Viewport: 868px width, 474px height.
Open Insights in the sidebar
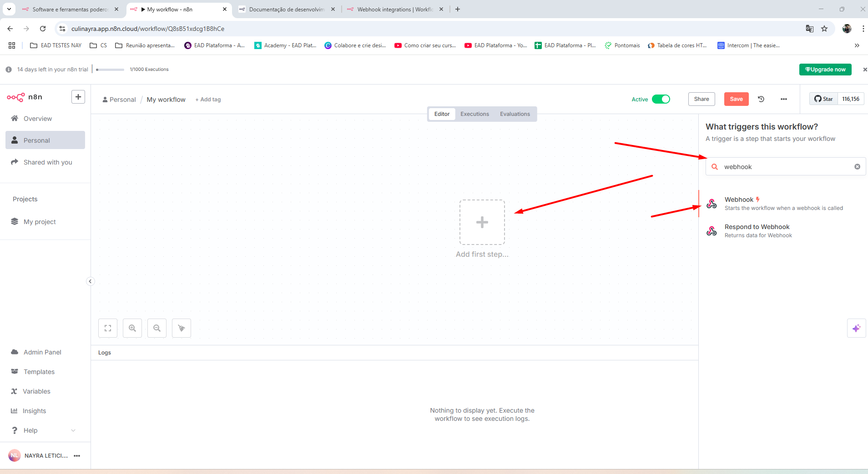coord(45,411)
